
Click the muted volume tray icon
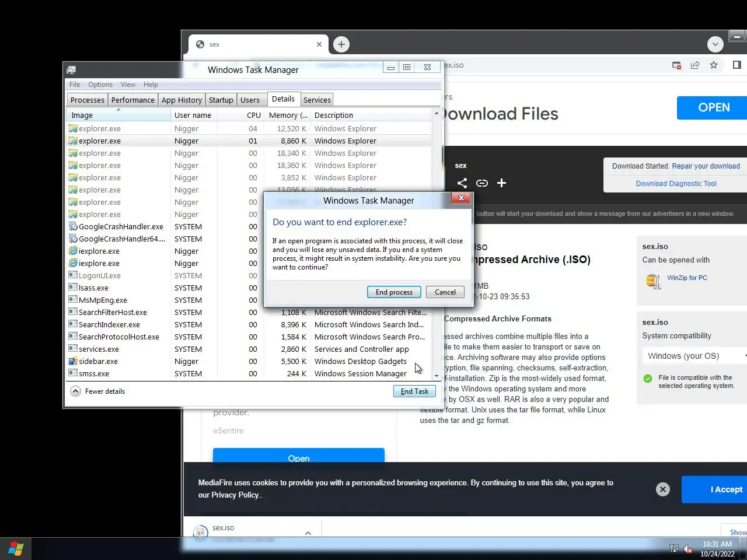[x=688, y=549]
